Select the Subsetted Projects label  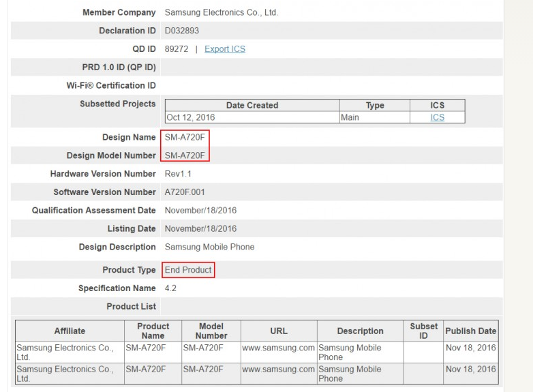[118, 104]
